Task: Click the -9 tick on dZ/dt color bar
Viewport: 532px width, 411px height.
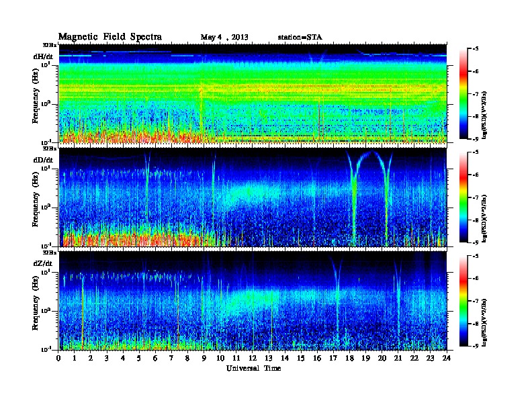Action: [x=476, y=347]
